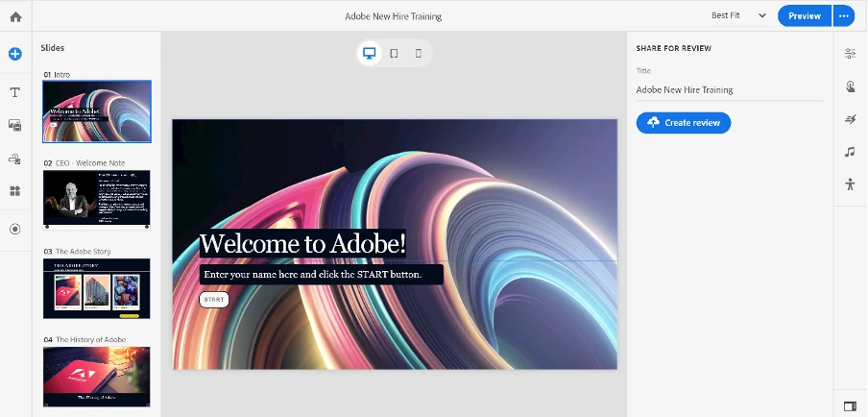Select slide 04 The History of Adobe thumbnail

tap(97, 377)
